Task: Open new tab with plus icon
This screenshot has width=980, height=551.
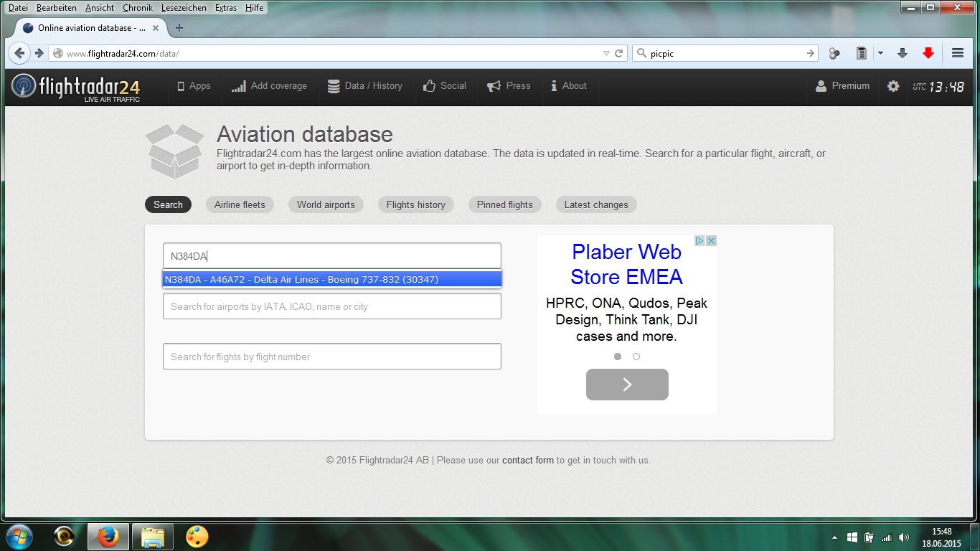Action: tap(179, 28)
